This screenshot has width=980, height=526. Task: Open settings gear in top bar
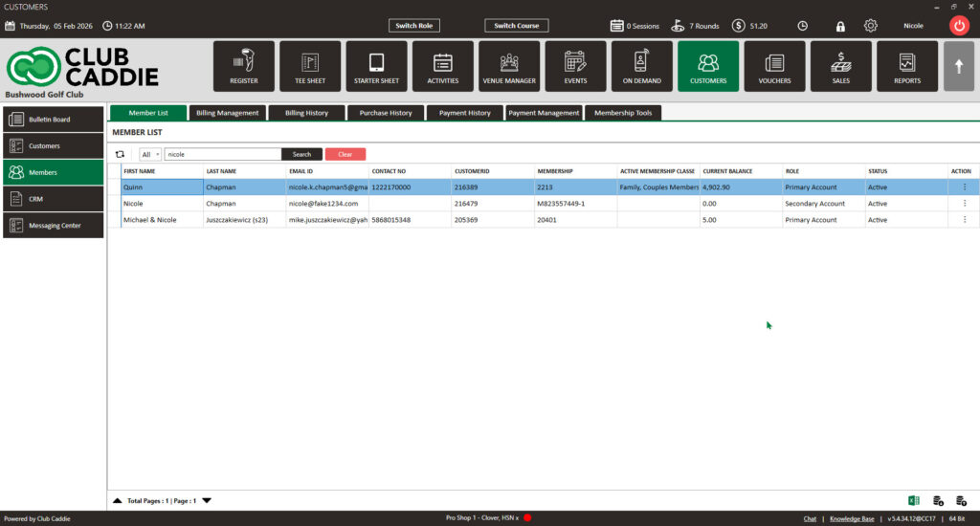pos(870,26)
